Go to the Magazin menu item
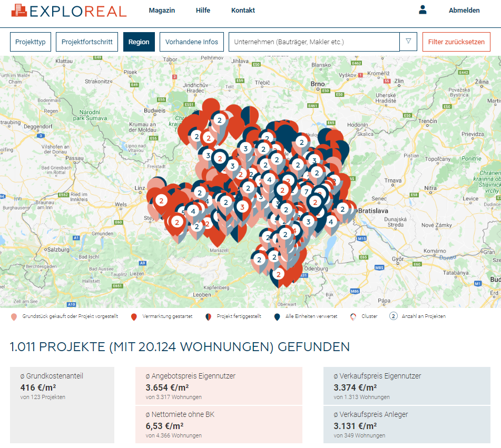Image resolution: width=501 pixels, height=448 pixels. 162,11
